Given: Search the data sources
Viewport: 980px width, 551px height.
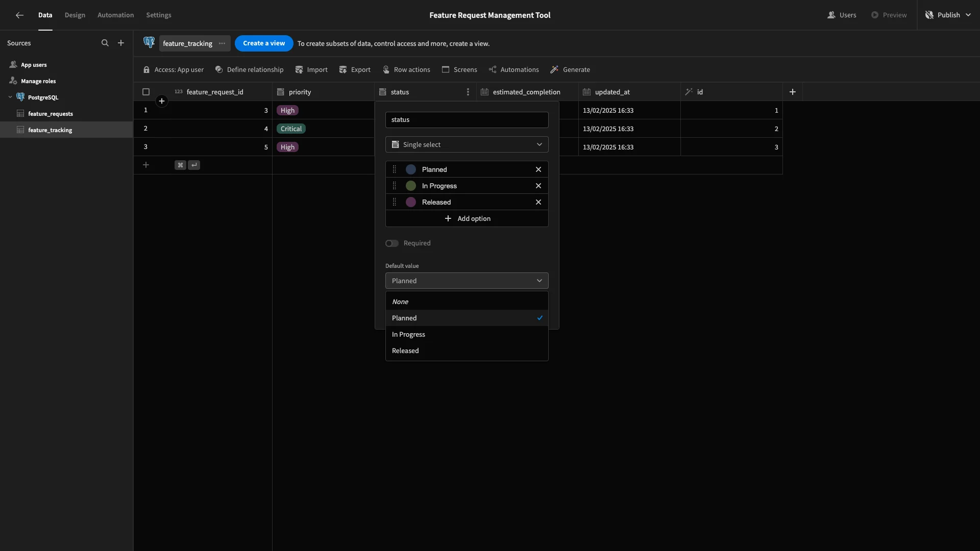Looking at the screenshot, I should [105, 43].
